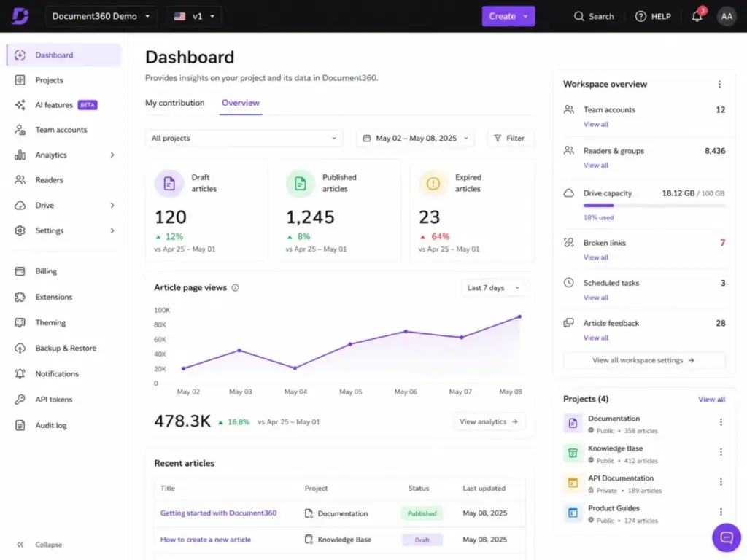Click the Scheduled tasks clock icon
The image size is (747, 560).
568,282
